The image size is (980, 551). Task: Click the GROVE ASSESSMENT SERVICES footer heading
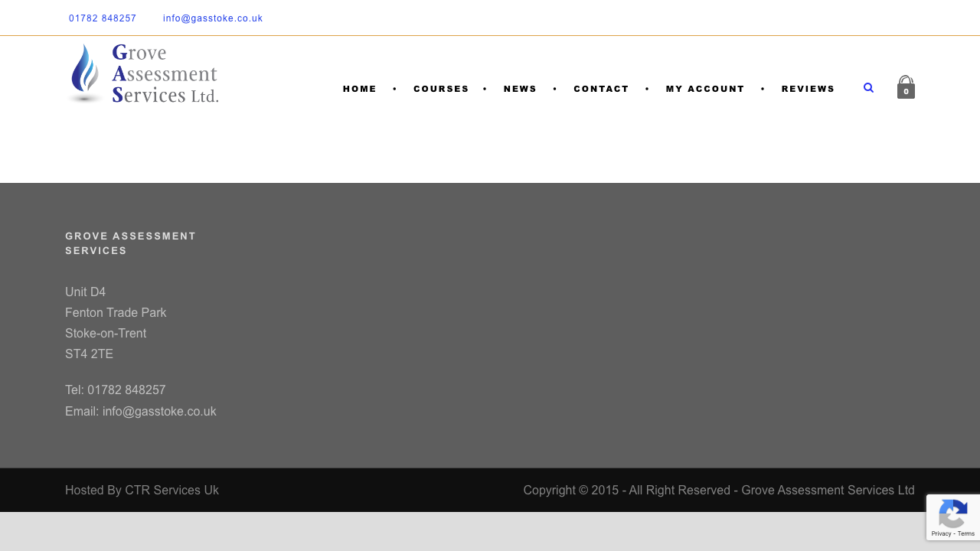130,243
